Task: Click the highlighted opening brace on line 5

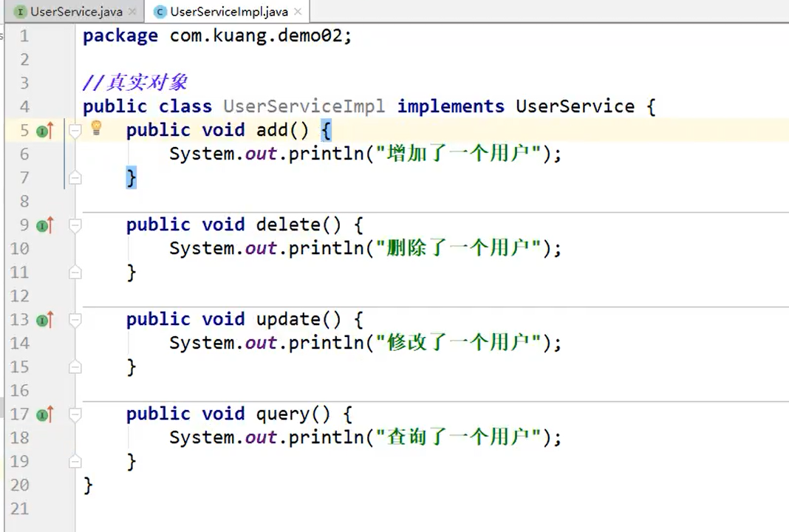Action: 326,131
